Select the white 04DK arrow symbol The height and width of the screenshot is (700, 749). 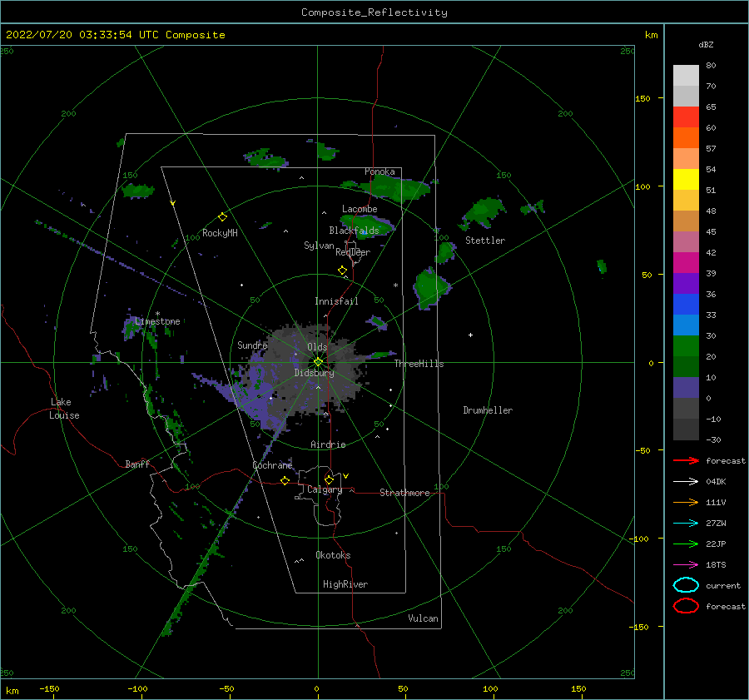pyautogui.click(x=686, y=481)
